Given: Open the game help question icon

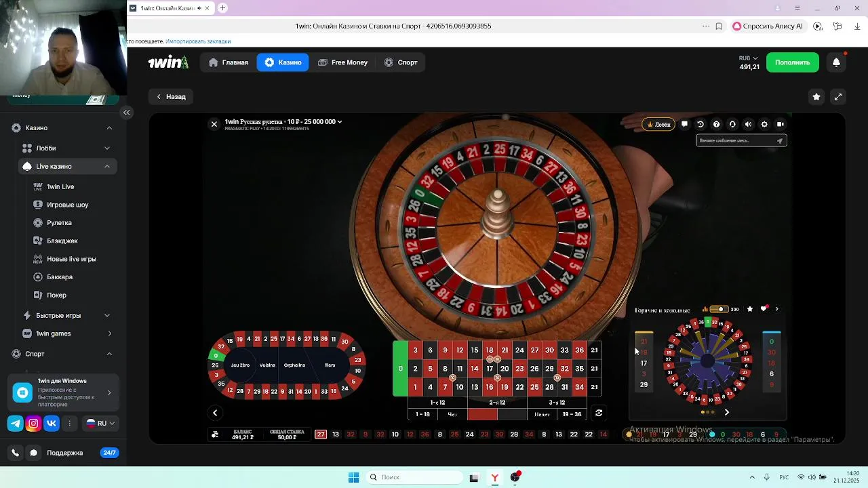Looking at the screenshot, I should 716,124.
